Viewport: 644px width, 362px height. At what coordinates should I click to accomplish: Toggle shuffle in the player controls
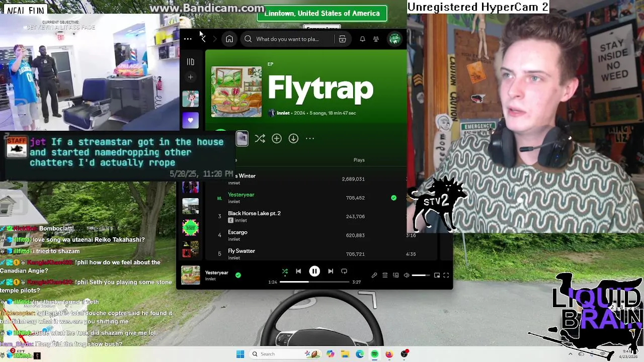click(x=285, y=271)
